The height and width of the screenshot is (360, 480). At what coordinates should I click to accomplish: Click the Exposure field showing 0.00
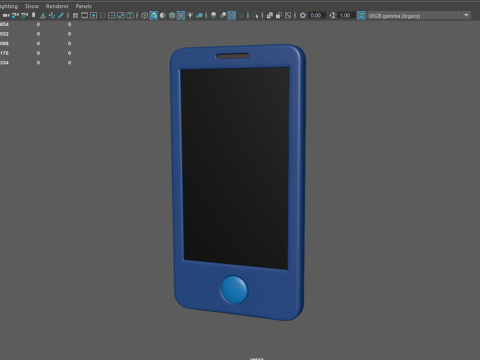(x=316, y=15)
